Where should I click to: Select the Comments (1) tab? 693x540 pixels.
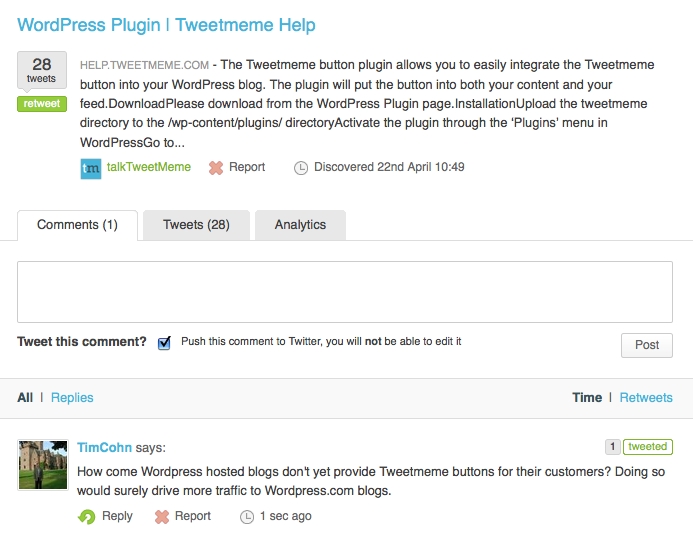pos(77,225)
